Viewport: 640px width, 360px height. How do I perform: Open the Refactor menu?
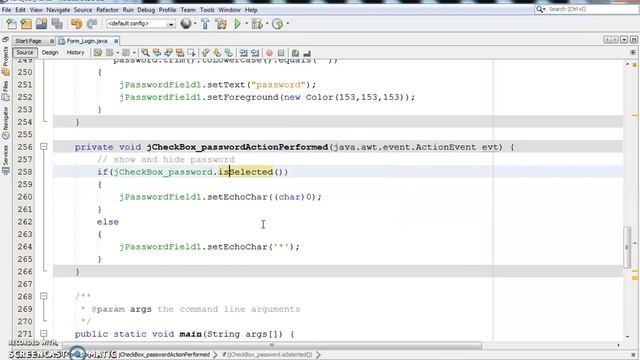pos(107,10)
